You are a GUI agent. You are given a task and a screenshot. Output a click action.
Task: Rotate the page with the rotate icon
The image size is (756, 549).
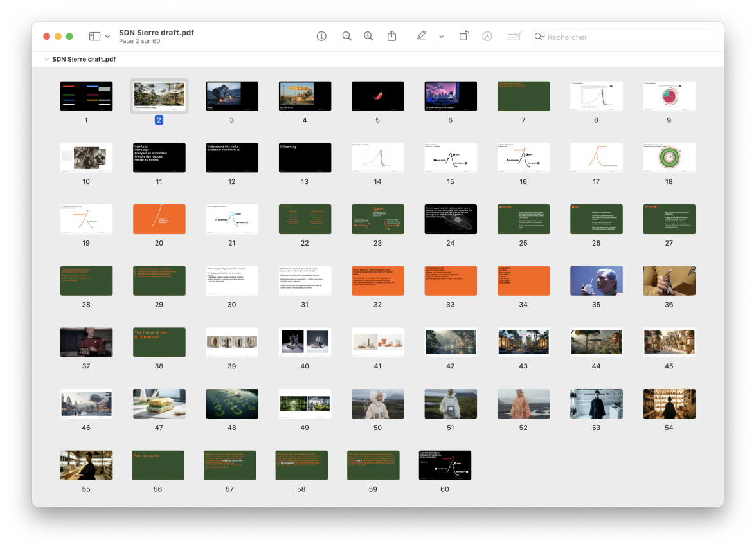tap(464, 37)
